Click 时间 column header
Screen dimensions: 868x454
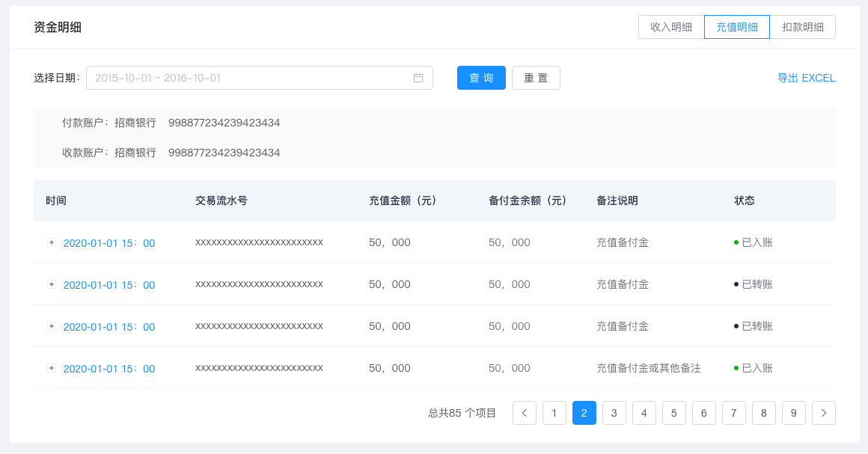(x=56, y=200)
